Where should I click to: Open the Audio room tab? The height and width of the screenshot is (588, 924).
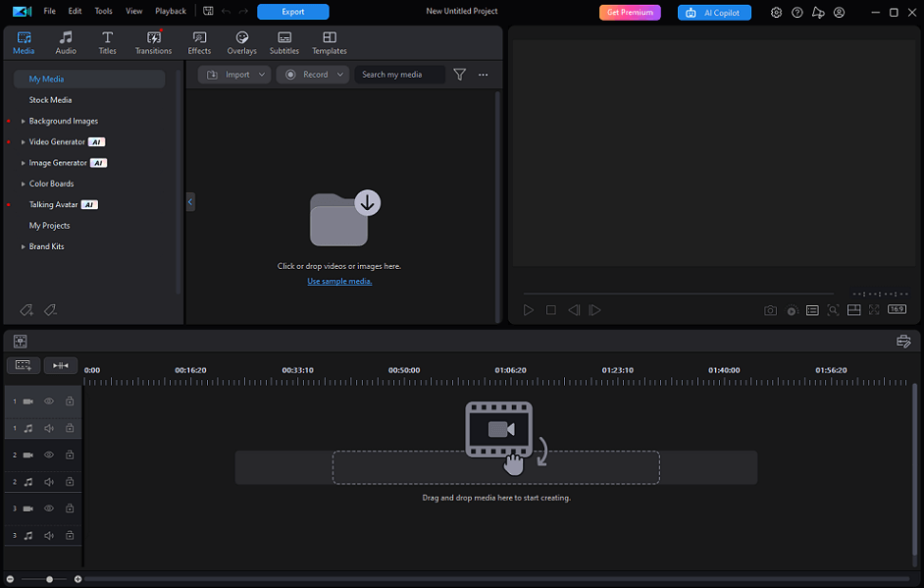66,43
